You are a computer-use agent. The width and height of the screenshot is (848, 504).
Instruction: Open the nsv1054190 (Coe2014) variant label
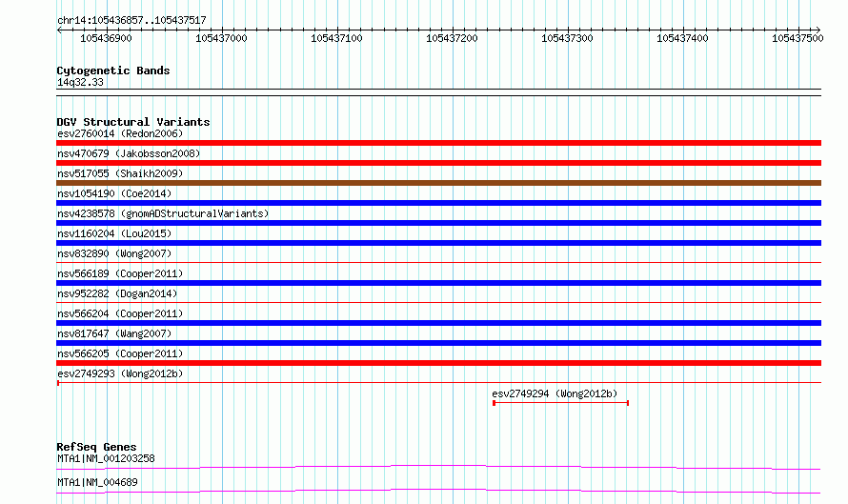(114, 193)
